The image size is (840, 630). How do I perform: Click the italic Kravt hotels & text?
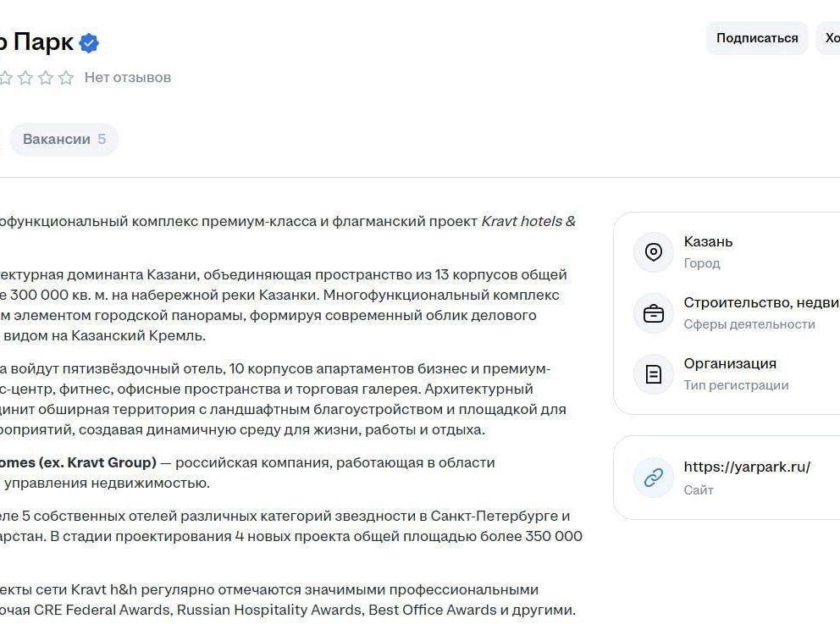coord(528,222)
